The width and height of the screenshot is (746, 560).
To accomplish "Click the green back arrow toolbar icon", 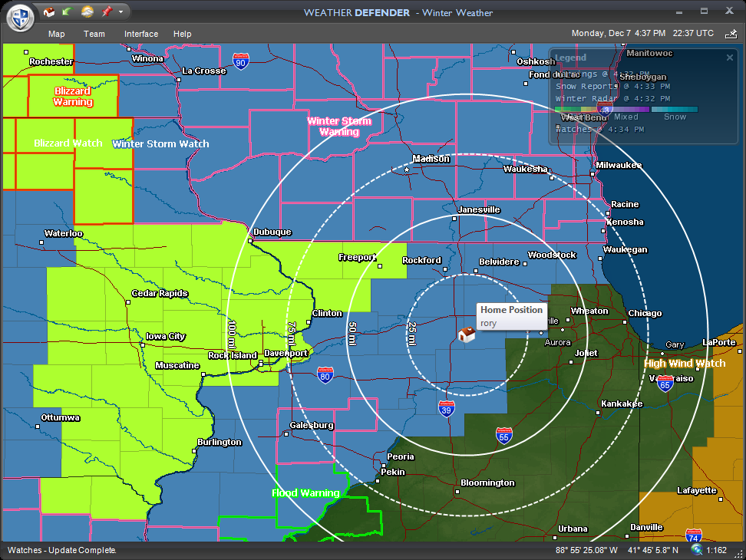I will tap(67, 12).
